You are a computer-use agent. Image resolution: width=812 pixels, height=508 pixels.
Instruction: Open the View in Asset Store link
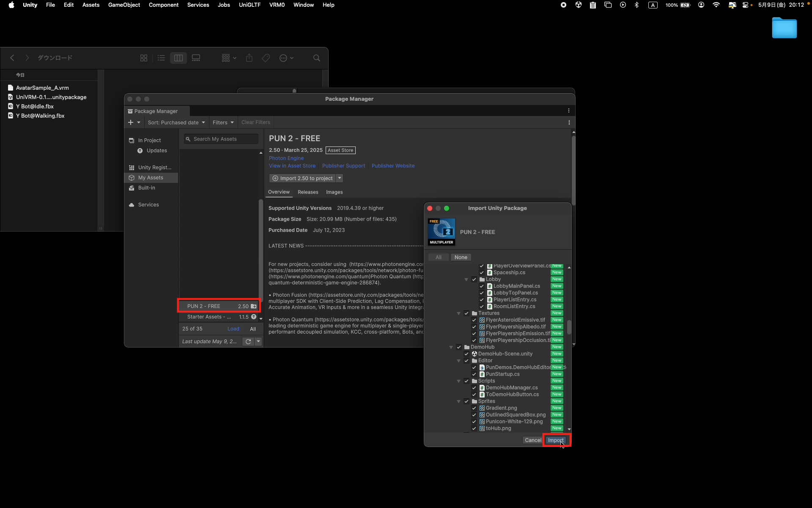[292, 166]
